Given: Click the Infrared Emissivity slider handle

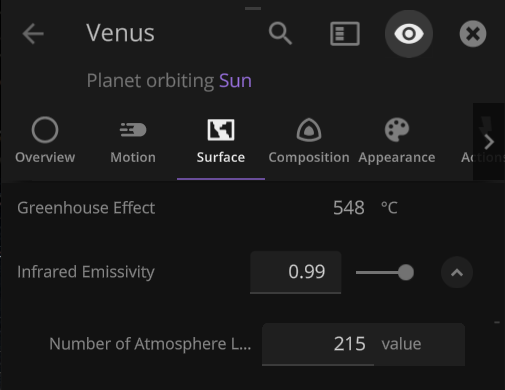Looking at the screenshot, I should [x=406, y=273].
